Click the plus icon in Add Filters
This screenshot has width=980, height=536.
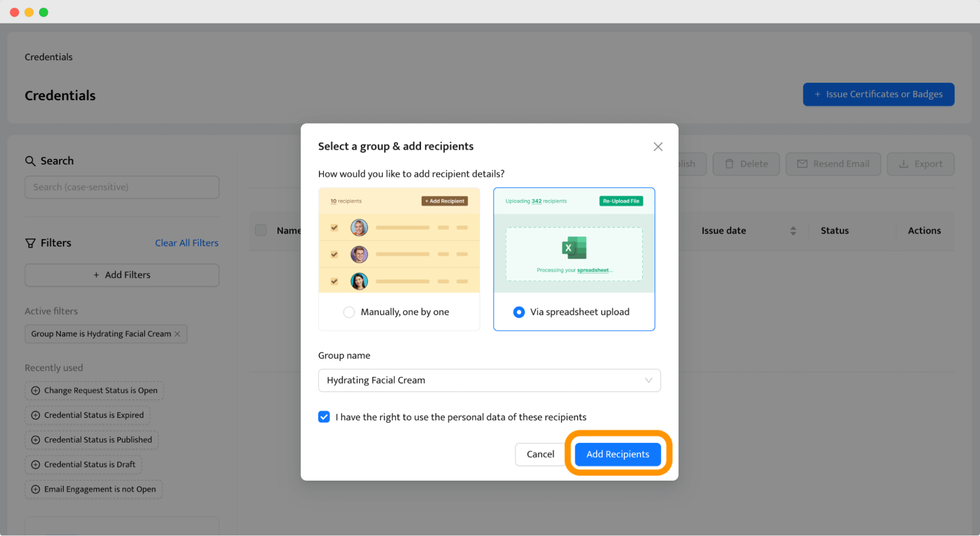(97, 275)
